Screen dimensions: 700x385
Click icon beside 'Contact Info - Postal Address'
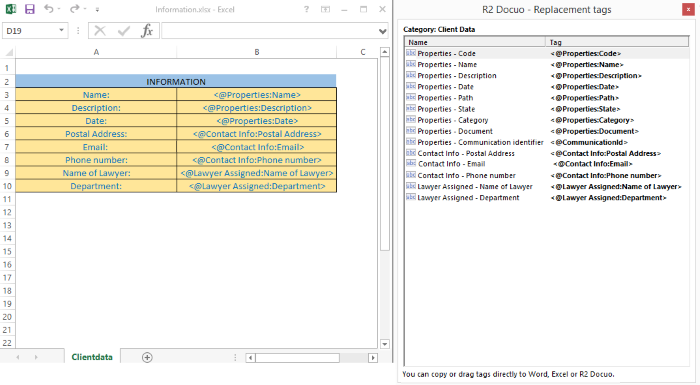[x=411, y=153]
